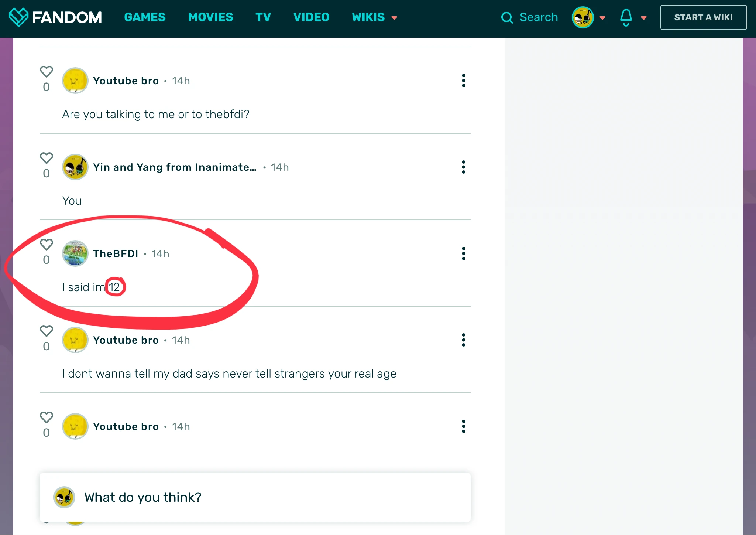Like Yin and Yang's 'You' reply
This screenshot has height=535, width=756.
(x=47, y=158)
